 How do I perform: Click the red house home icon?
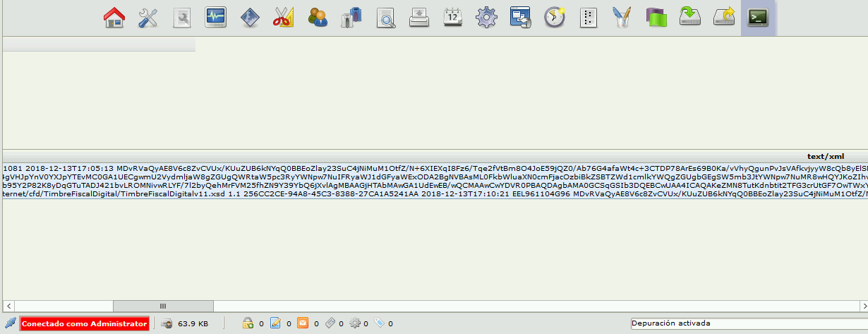(x=114, y=18)
